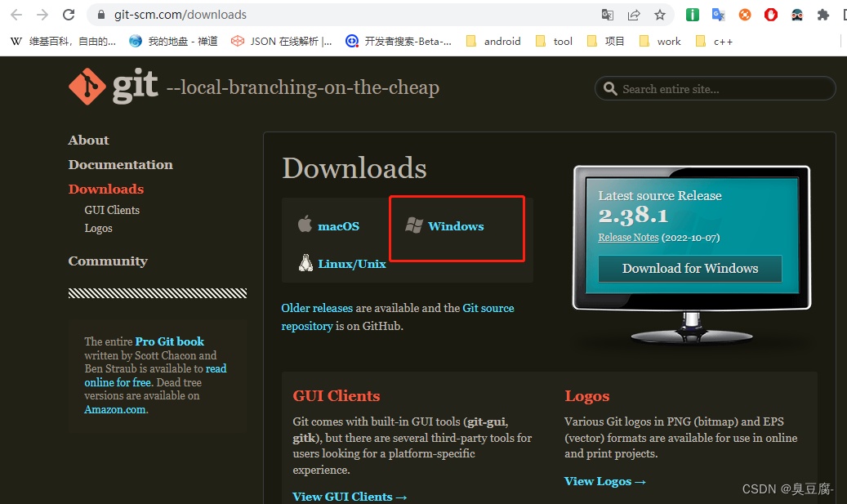Open the red shield extension icon
The height and width of the screenshot is (504, 847).
pyautogui.click(x=771, y=15)
